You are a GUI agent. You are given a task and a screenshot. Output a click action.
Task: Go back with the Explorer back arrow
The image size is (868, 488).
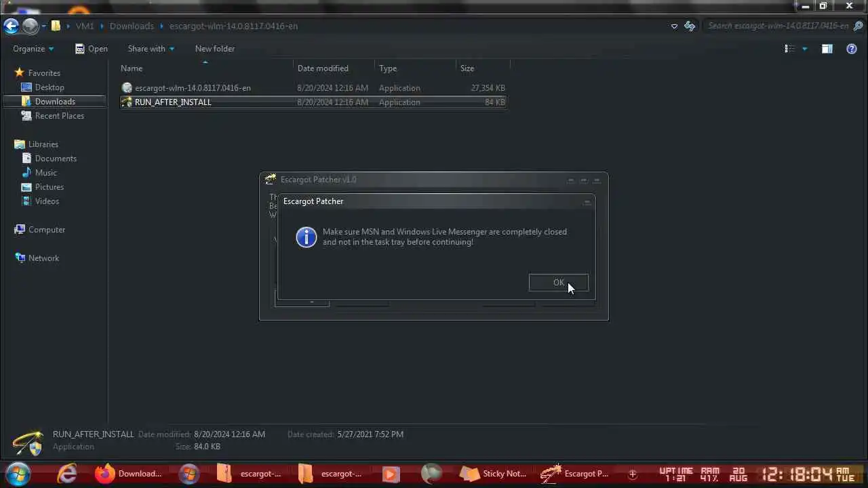[12, 26]
